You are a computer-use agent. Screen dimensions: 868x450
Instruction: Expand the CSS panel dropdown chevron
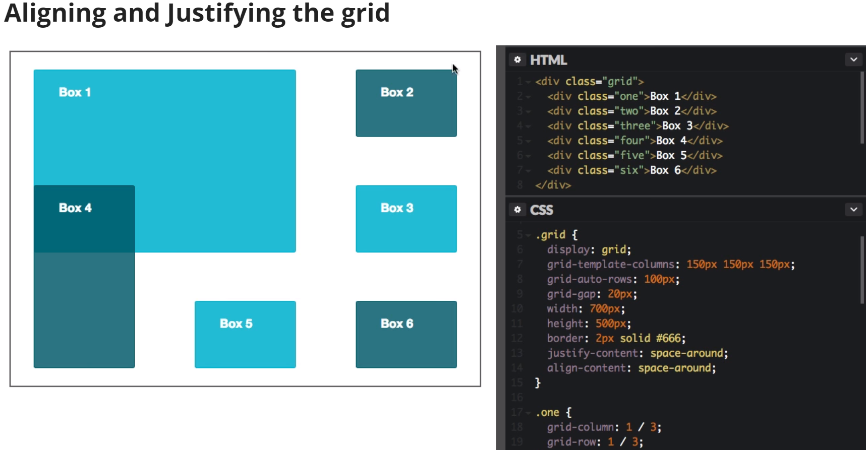(x=853, y=209)
